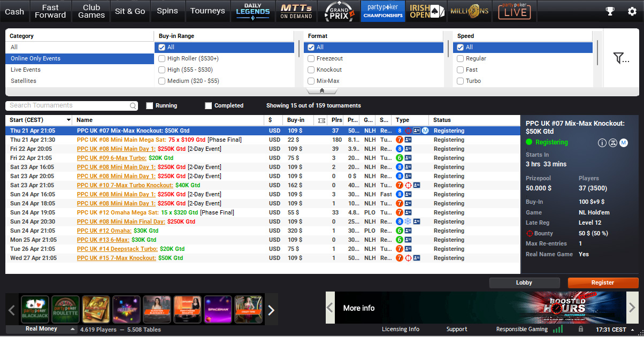
Task: Click the magnifier icon in search box
Action: [133, 106]
